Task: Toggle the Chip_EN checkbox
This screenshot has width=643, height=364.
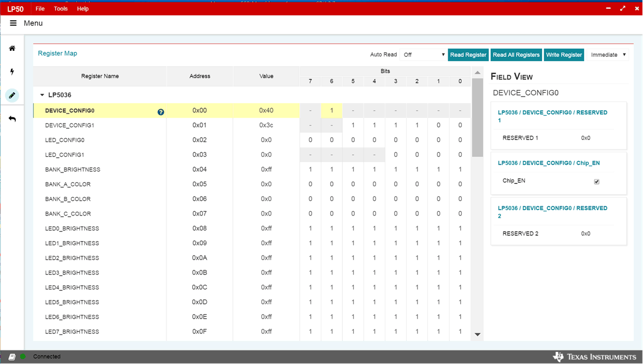Action: (x=597, y=182)
